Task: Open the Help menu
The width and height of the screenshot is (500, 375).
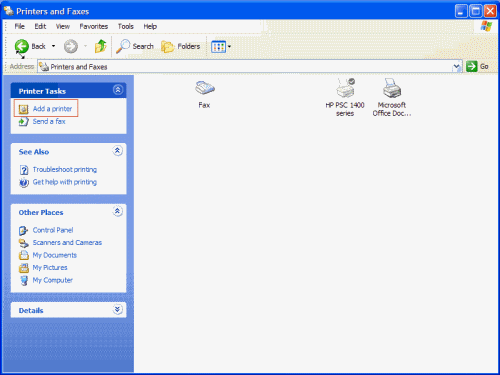Action: [150, 26]
